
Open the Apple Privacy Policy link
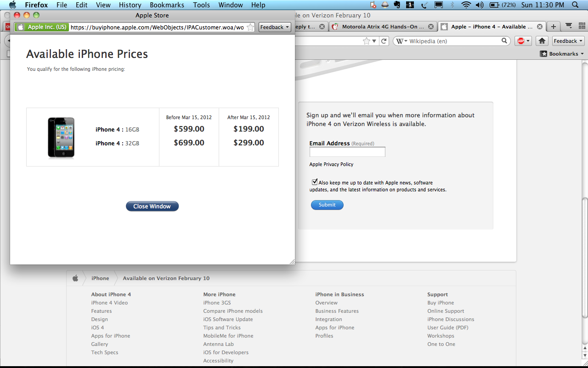pos(331,164)
